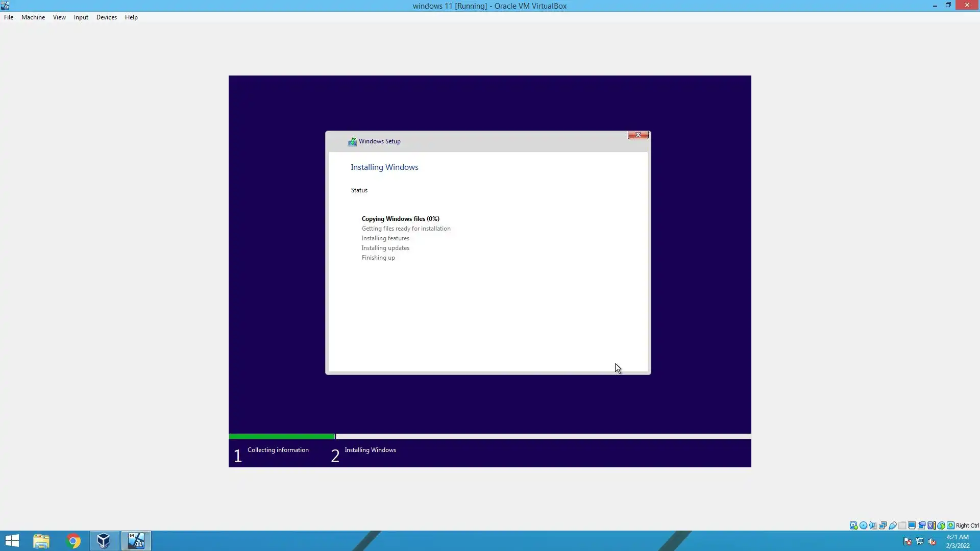Image resolution: width=980 pixels, height=551 pixels.
Task: Click the mouse integration status icon
Action: tap(941, 525)
